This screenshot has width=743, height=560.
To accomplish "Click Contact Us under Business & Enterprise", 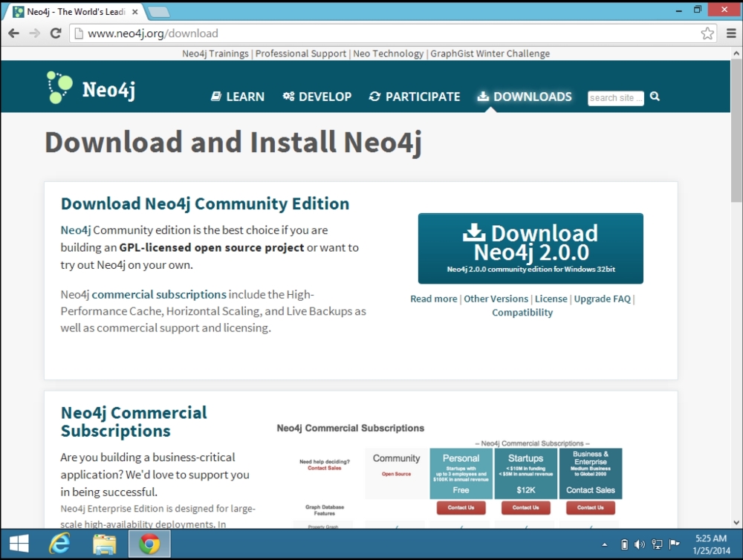I will (591, 508).
